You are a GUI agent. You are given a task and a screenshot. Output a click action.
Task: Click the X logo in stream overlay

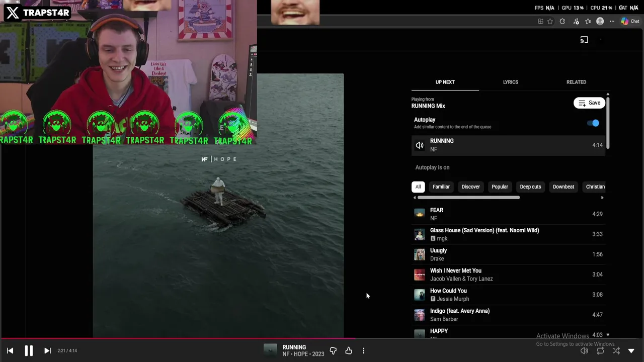pyautogui.click(x=13, y=13)
